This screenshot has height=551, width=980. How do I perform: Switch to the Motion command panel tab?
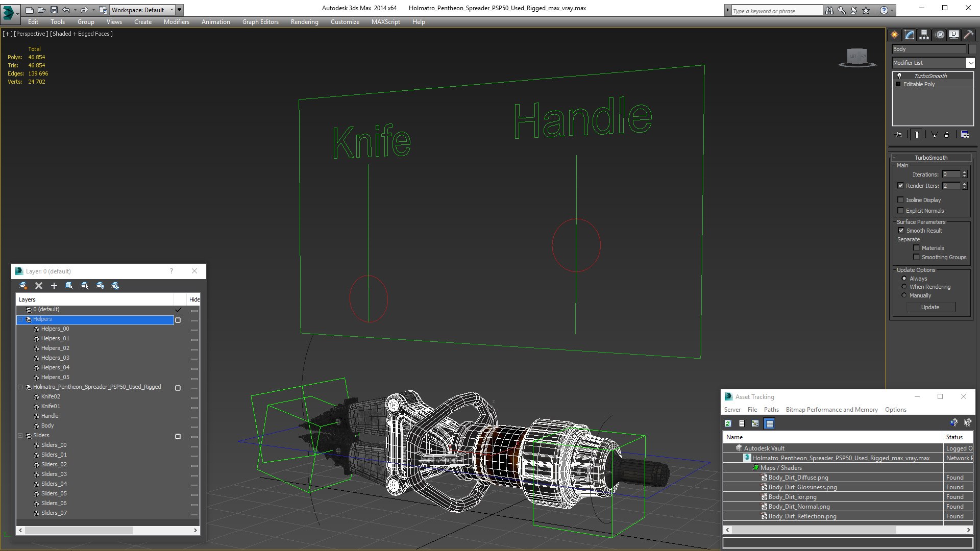point(940,35)
